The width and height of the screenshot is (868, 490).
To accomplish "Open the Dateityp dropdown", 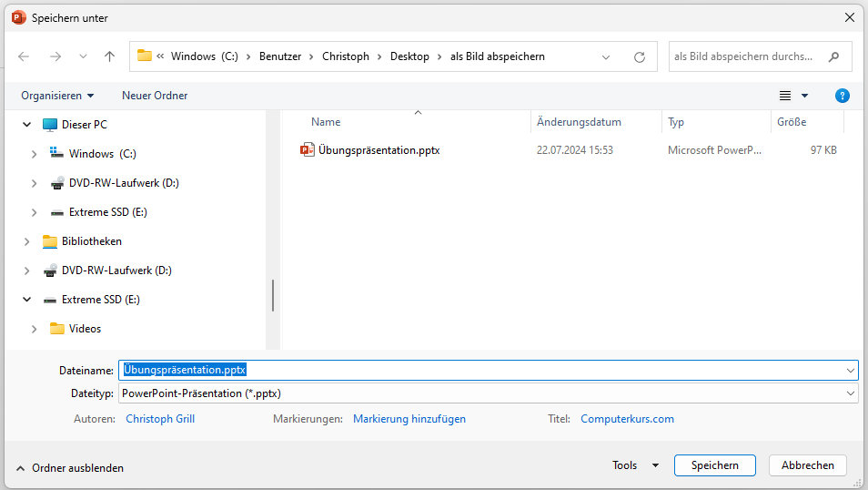I will (851, 393).
